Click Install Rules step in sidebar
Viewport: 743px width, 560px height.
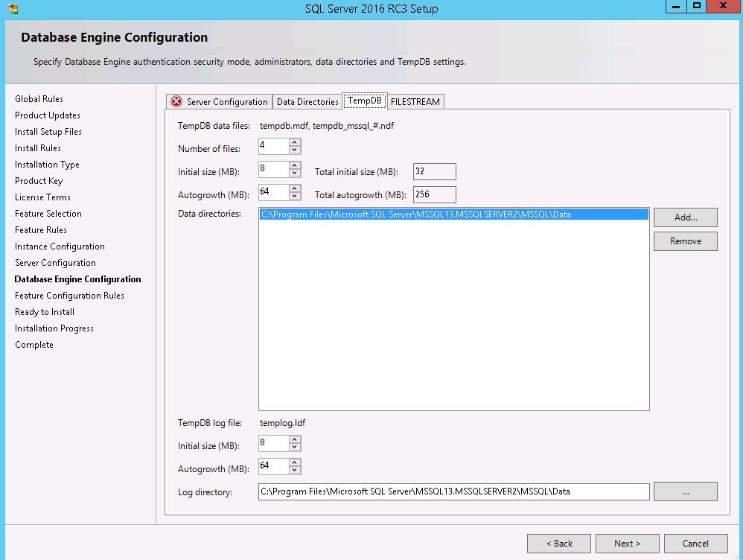(x=38, y=148)
